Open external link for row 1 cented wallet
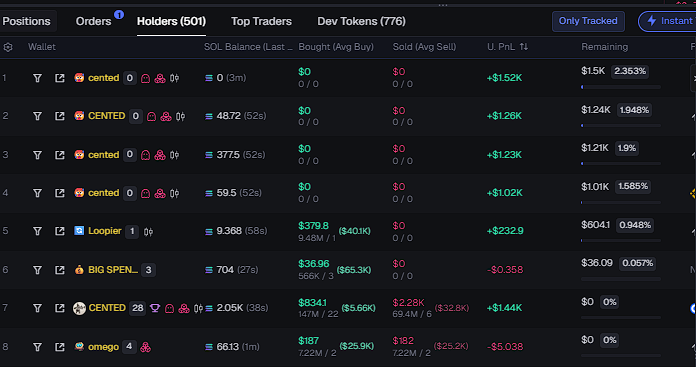 click(x=59, y=78)
